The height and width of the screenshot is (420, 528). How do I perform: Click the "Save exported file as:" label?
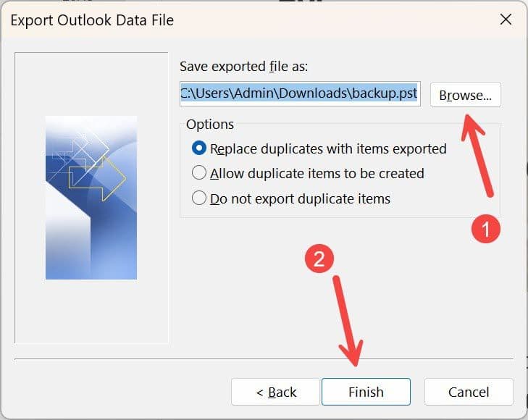coord(244,67)
